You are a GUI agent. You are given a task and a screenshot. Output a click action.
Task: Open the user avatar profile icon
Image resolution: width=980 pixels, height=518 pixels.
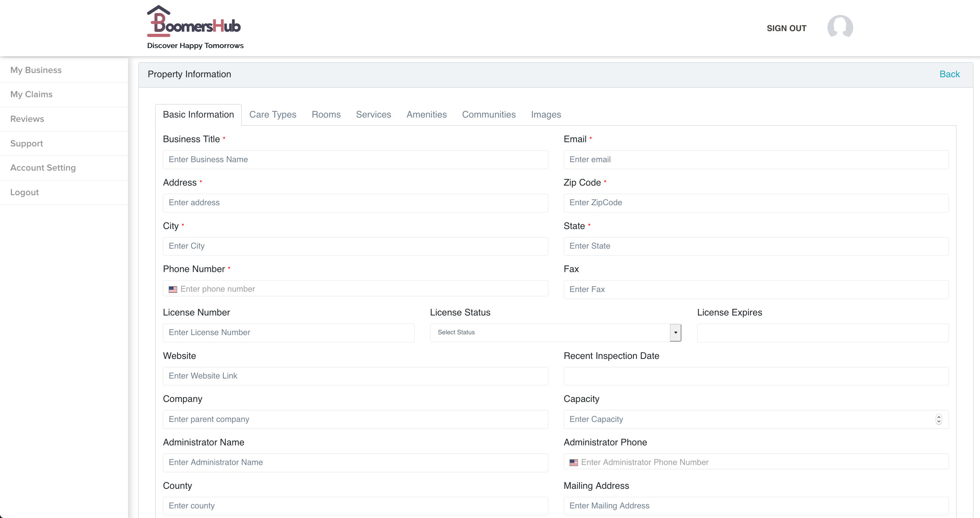[840, 28]
